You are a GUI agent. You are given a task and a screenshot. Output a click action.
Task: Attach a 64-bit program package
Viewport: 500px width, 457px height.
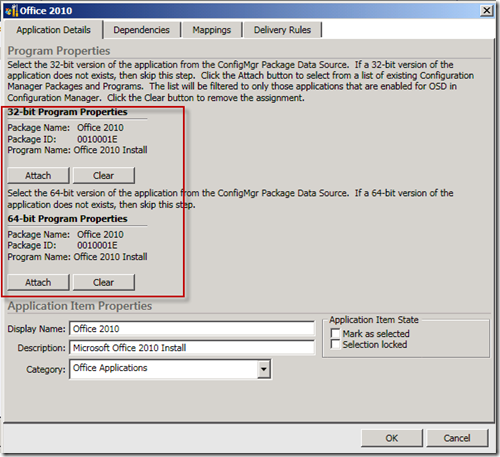click(38, 282)
